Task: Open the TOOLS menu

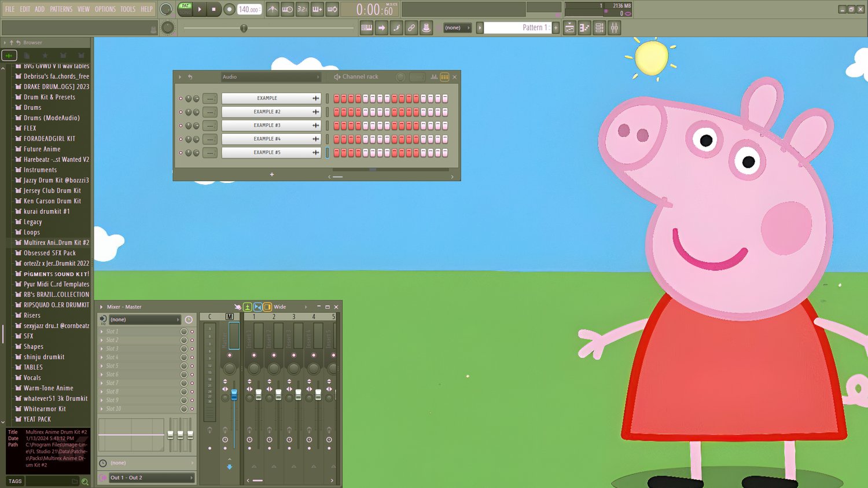Action: pyautogui.click(x=128, y=9)
